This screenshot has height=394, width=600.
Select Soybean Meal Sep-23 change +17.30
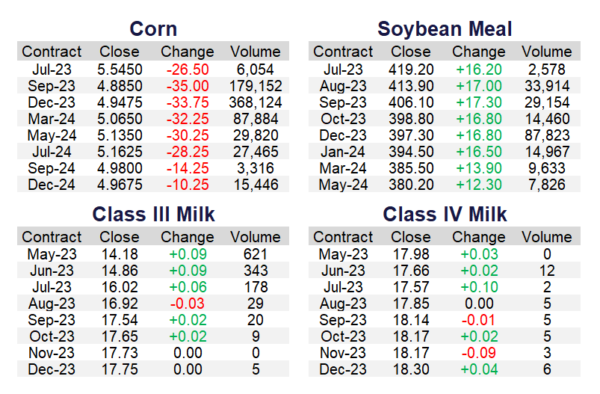coord(479,103)
